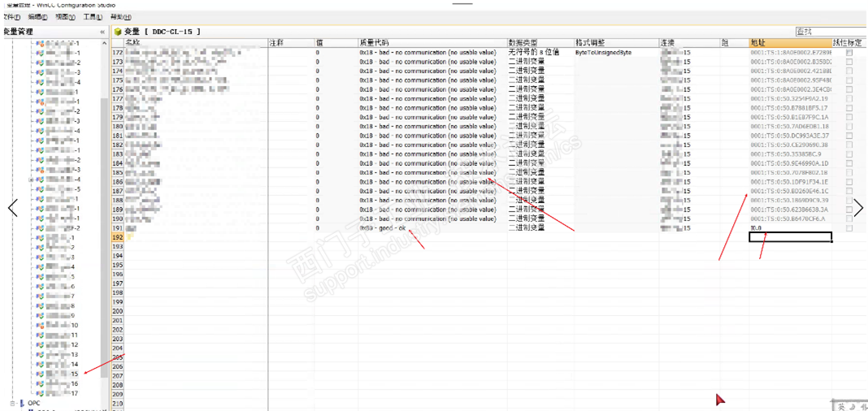868x411 pixels.
Task: Click the ByteToUnsignedByte format cell
Action: pyautogui.click(x=615, y=52)
